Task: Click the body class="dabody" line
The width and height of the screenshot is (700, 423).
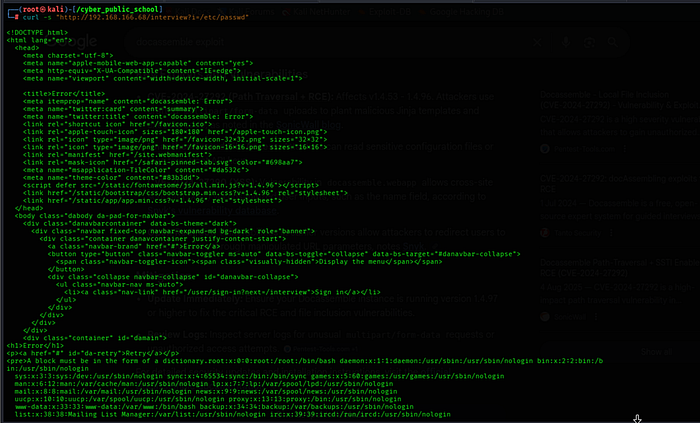Action: tap(95, 216)
